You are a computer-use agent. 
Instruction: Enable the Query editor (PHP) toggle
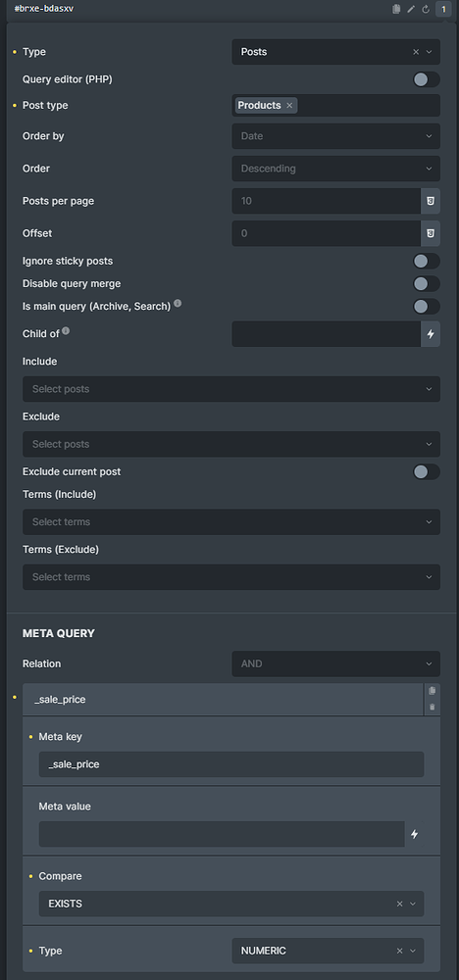click(x=426, y=79)
